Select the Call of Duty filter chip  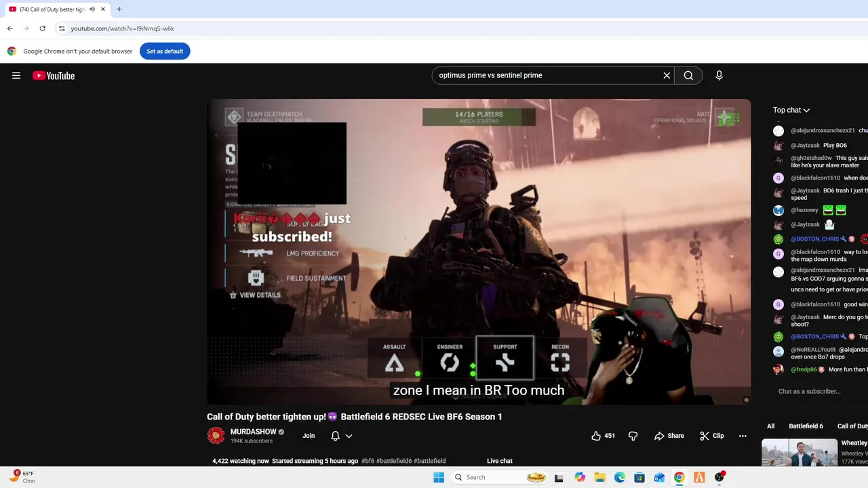tap(852, 426)
